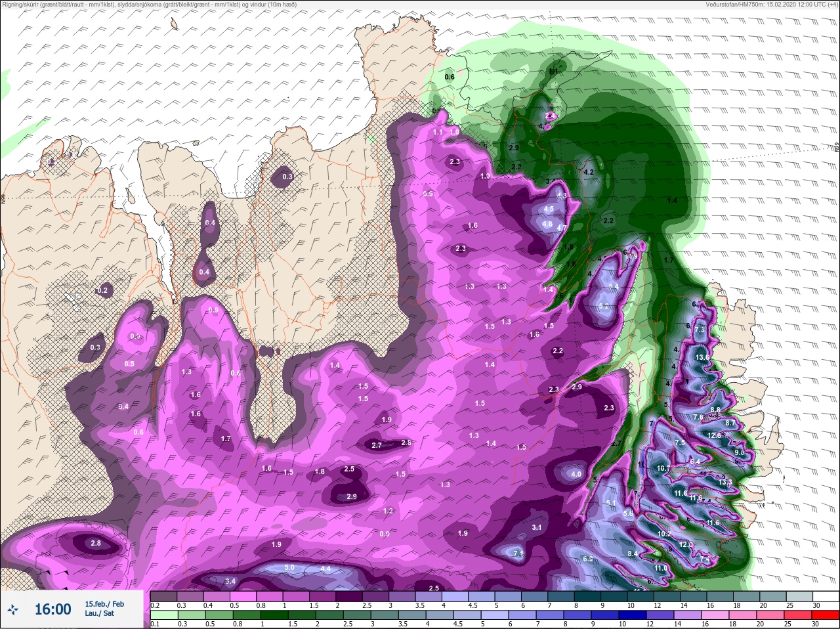Click the 1.7 value in the purple area
This screenshot has width=840, height=629.
coord(226,439)
